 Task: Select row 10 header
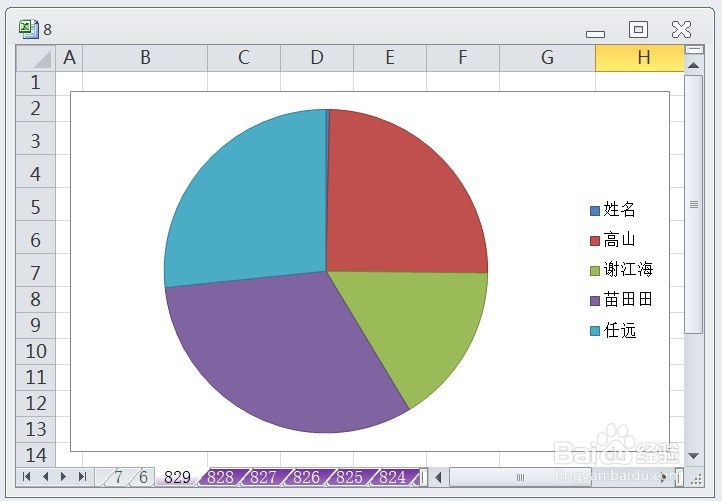tap(35, 352)
